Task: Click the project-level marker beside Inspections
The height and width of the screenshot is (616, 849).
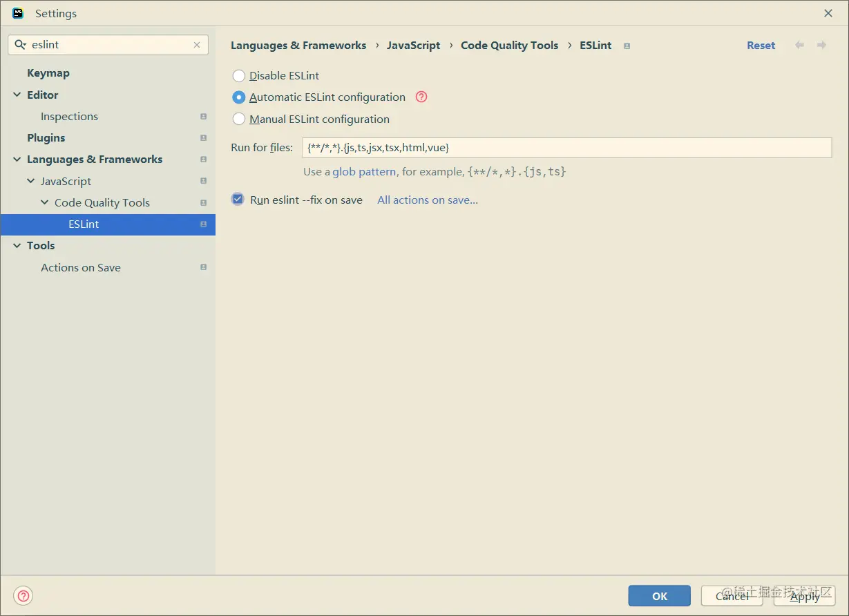Action: 203,117
